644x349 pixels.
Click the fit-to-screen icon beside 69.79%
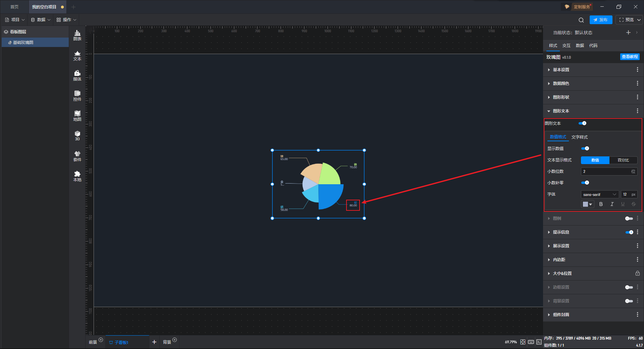coord(523,342)
